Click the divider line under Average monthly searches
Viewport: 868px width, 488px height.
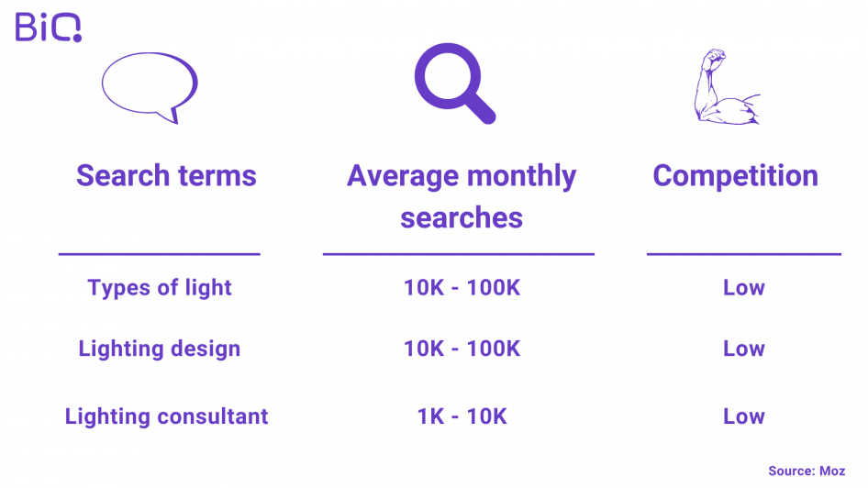[459, 254]
